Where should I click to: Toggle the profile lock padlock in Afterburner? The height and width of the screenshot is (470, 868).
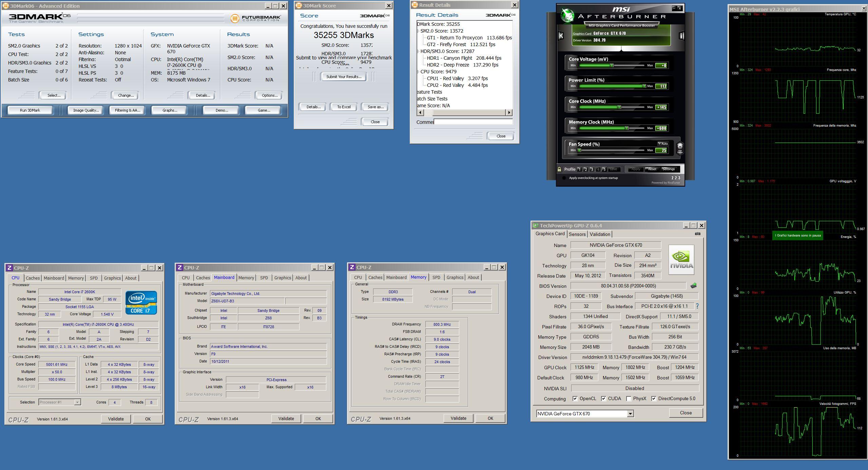pyautogui.click(x=559, y=169)
